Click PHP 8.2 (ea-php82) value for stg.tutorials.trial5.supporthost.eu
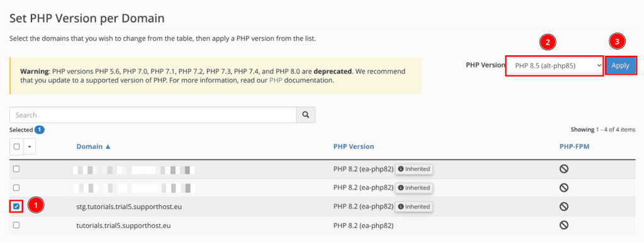 364,207
